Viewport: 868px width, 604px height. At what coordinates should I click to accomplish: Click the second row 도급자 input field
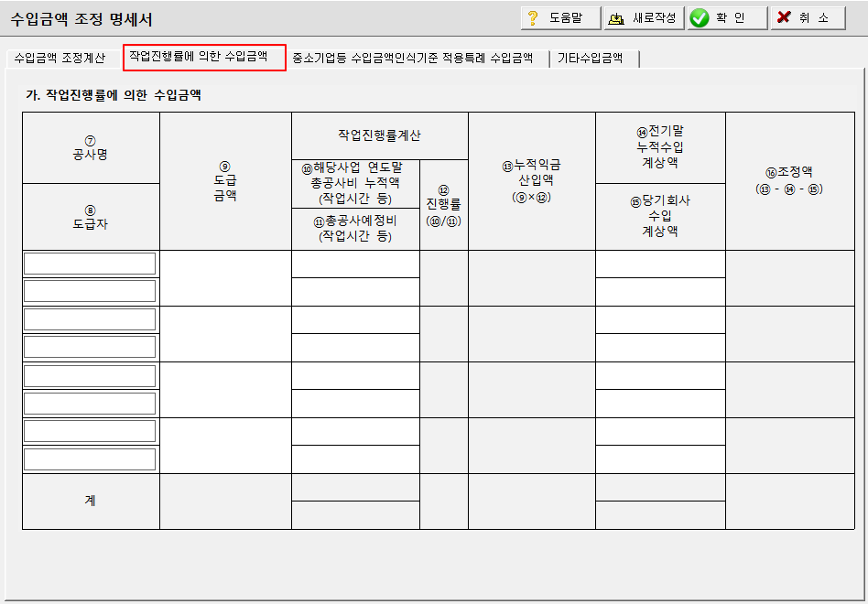[x=90, y=348]
